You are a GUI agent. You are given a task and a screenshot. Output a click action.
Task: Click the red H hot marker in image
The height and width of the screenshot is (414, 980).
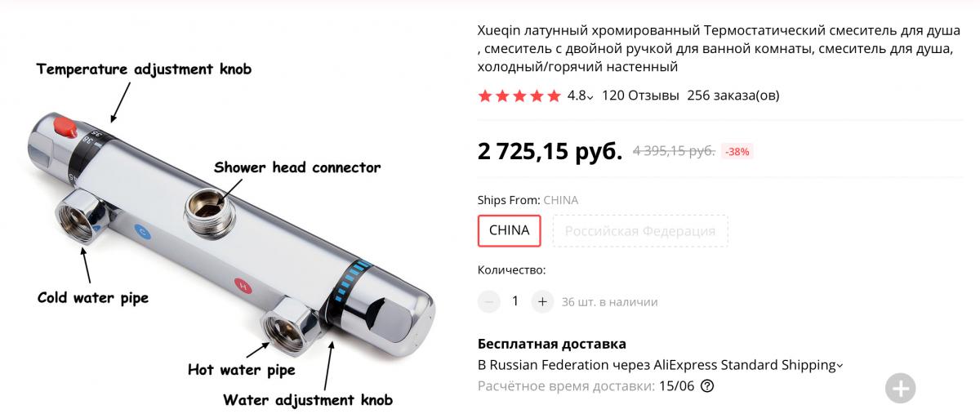(242, 285)
